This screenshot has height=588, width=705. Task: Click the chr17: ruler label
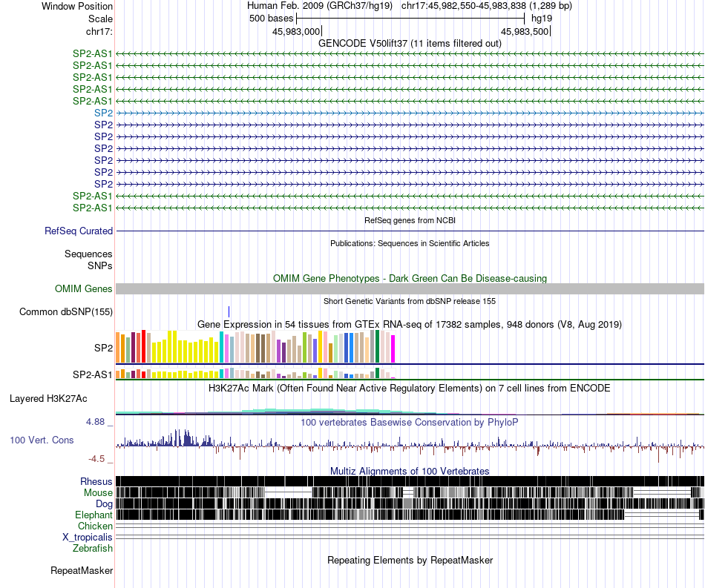click(99, 31)
